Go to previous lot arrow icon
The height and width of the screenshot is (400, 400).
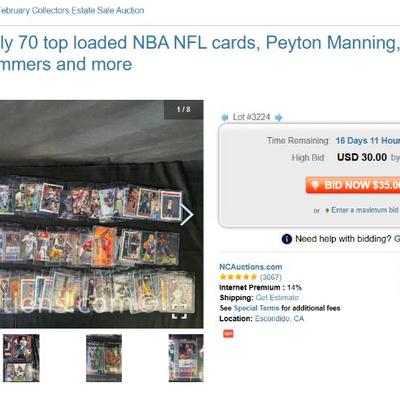click(225, 117)
